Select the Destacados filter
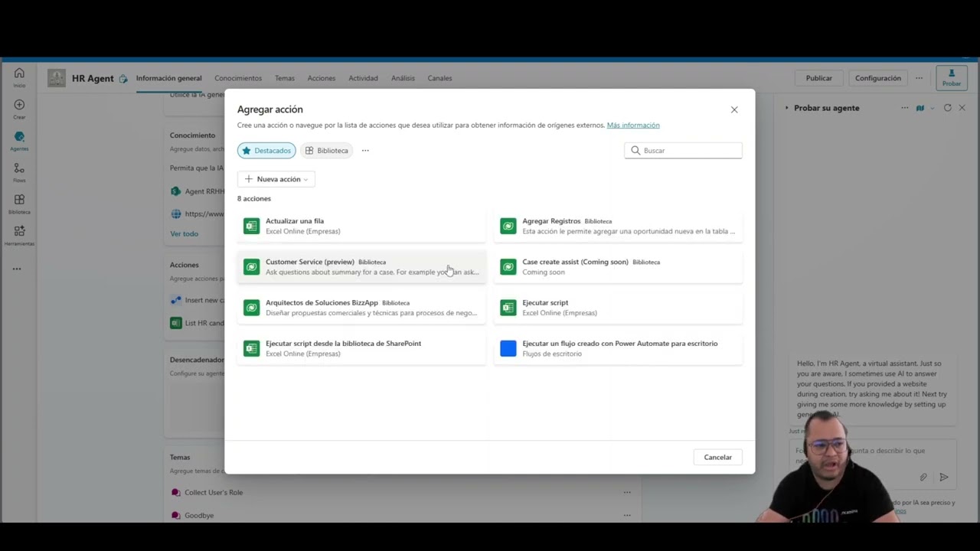The width and height of the screenshot is (980, 551). pos(266,151)
